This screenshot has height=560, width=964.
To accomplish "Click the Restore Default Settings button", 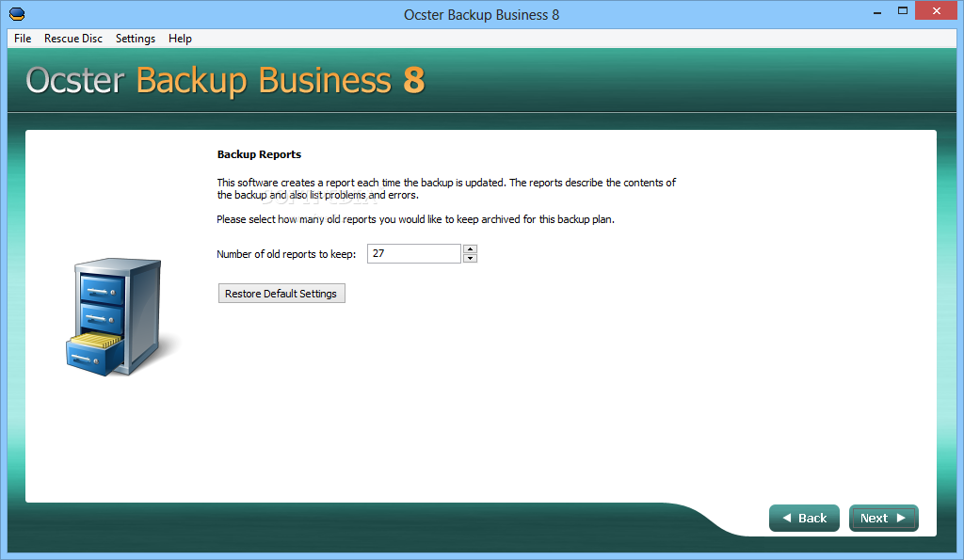I will 281,294.
